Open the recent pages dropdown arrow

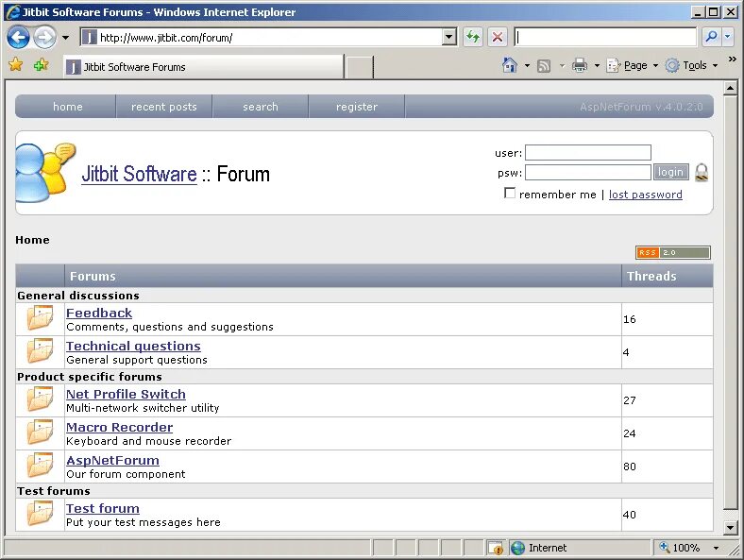tap(65, 38)
